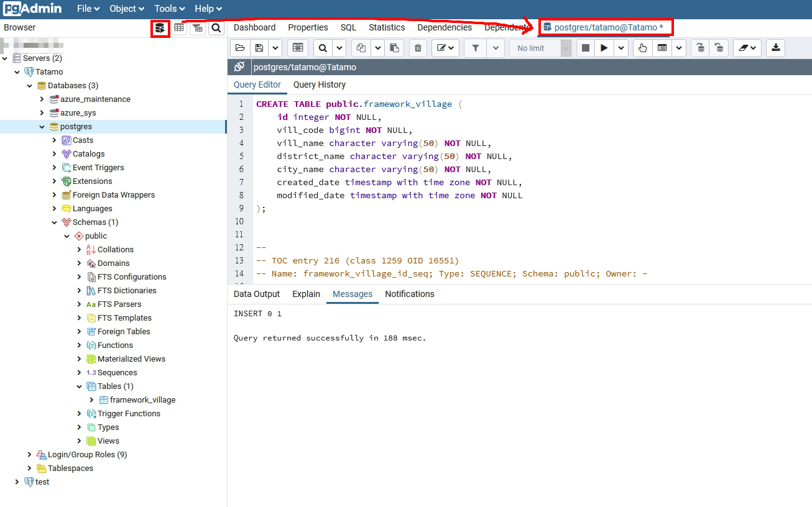
Task: Select the Tablespaces tree item
Action: [70, 468]
